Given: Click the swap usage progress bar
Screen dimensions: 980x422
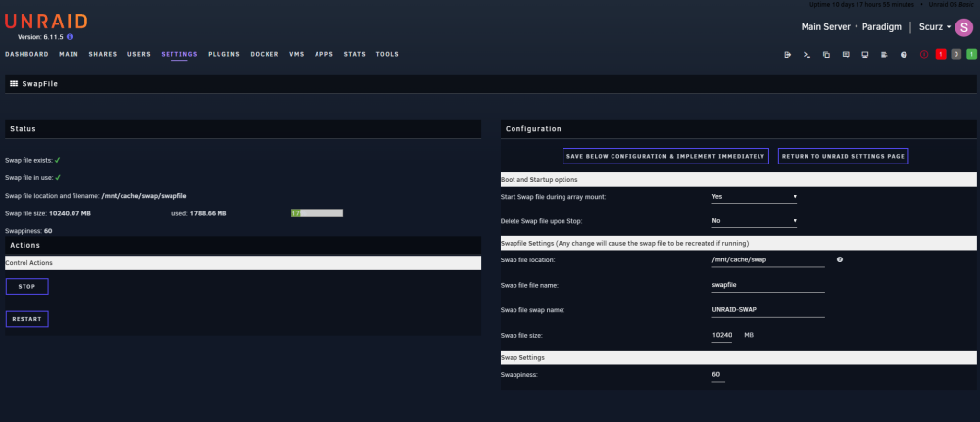Looking at the screenshot, I should click(317, 213).
